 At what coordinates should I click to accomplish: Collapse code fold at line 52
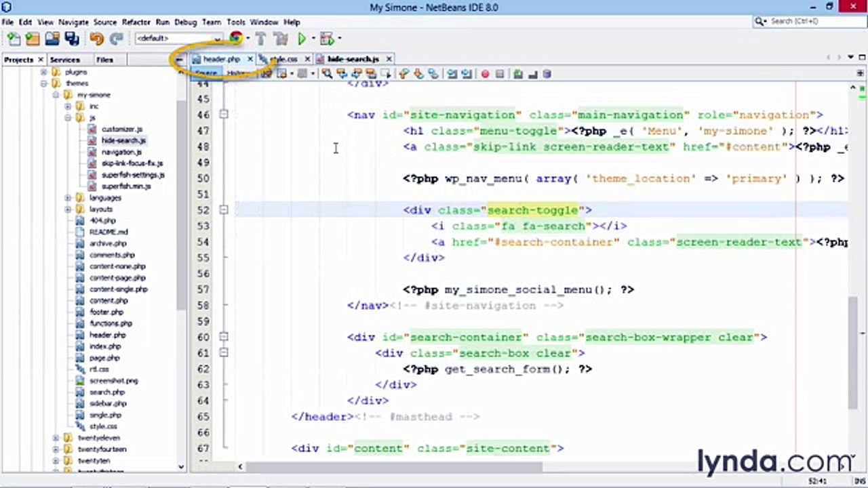(223, 210)
